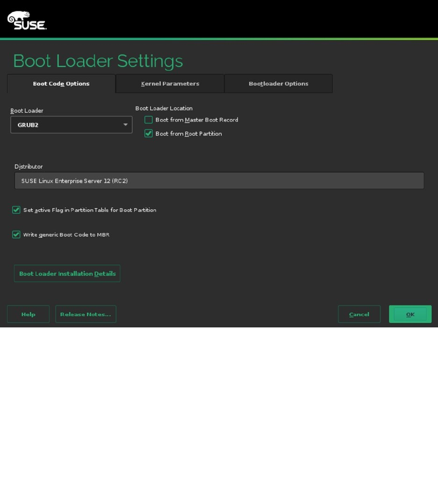Open the Release Notes

(x=86, y=314)
